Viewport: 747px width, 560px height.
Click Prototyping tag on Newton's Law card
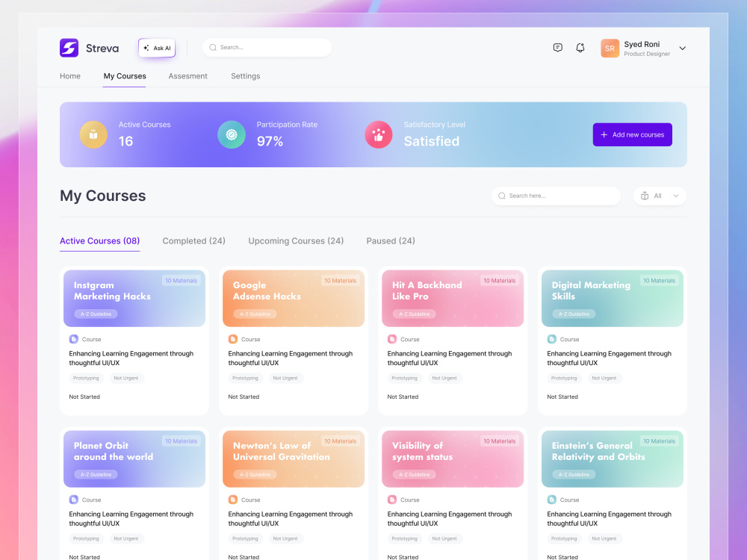[245, 538]
